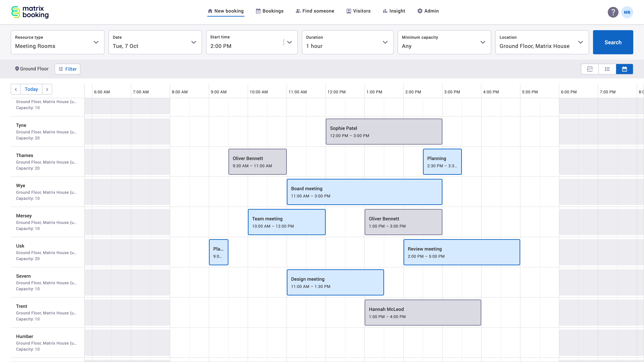This screenshot has height=362, width=644.
Task: Click the Today button
Action: click(31, 89)
